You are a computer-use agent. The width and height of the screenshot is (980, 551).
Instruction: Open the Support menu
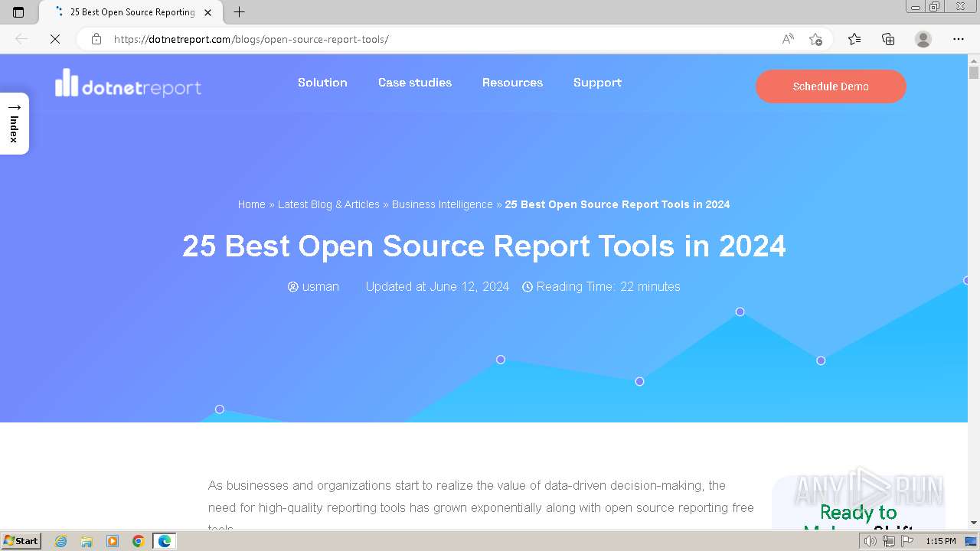pyautogui.click(x=597, y=83)
